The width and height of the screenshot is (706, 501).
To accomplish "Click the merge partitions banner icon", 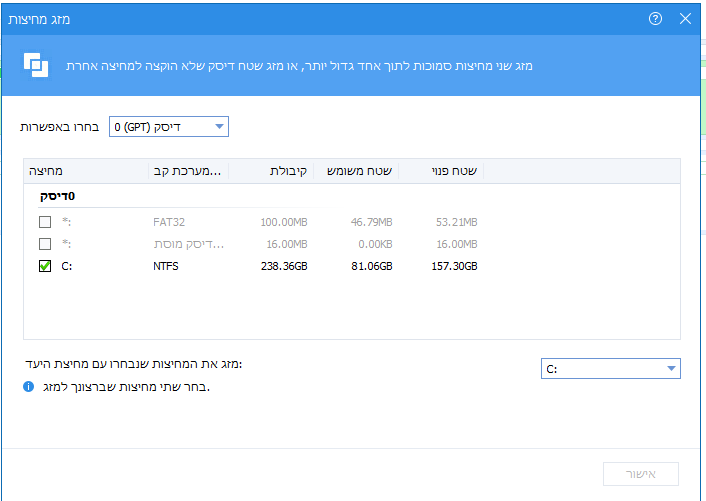I will tap(36, 65).
